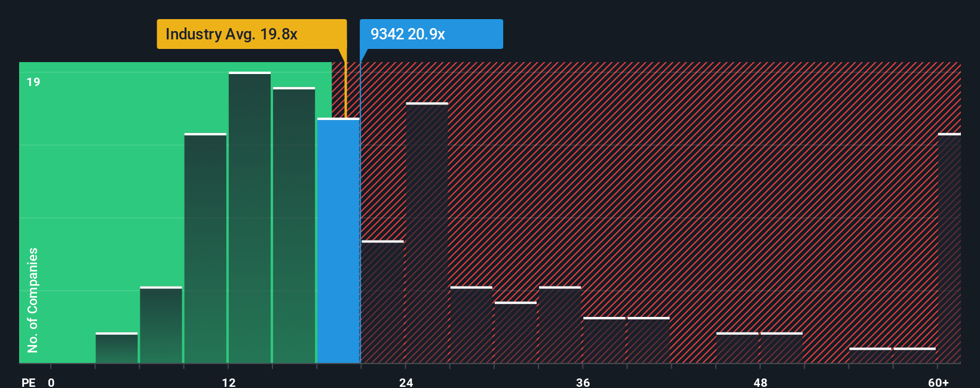Click the PE axis label at bottom left

[x=29, y=383]
